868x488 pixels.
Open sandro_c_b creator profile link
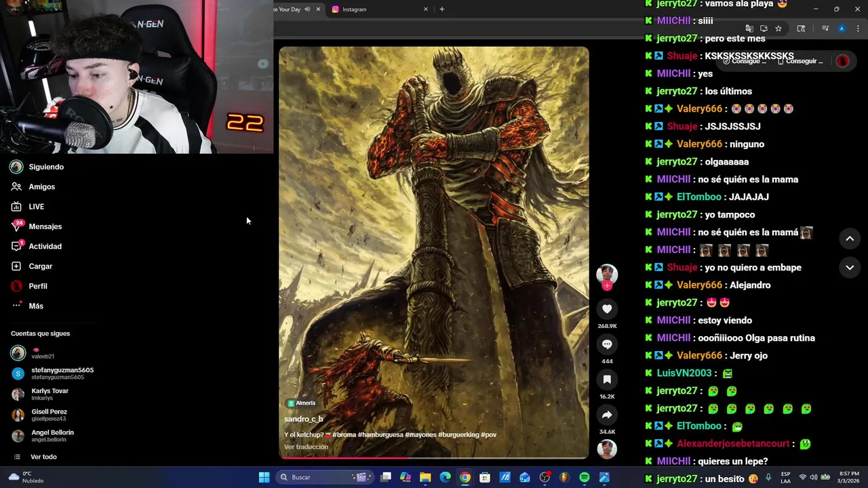click(x=304, y=419)
